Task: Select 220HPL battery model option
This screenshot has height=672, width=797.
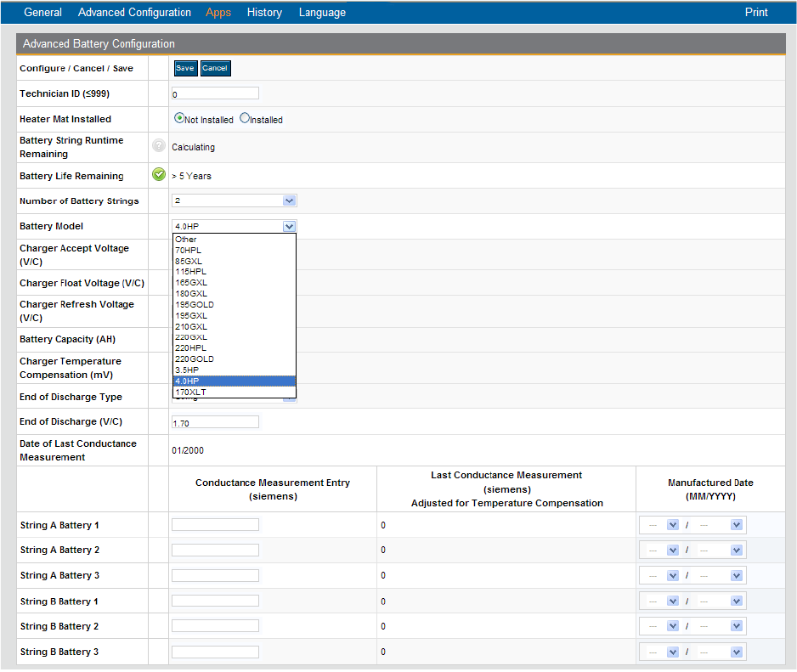Action: (x=235, y=348)
